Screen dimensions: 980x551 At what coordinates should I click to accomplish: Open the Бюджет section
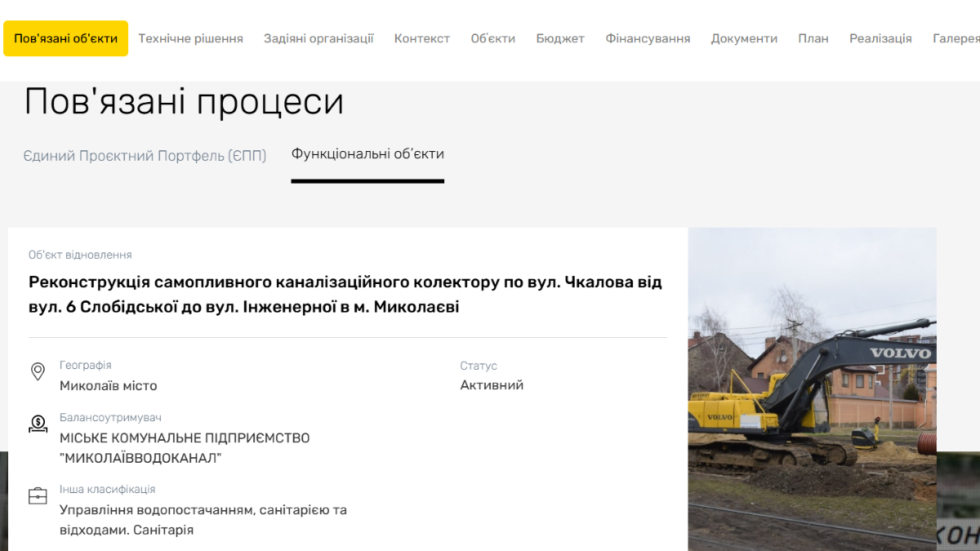[x=560, y=38]
